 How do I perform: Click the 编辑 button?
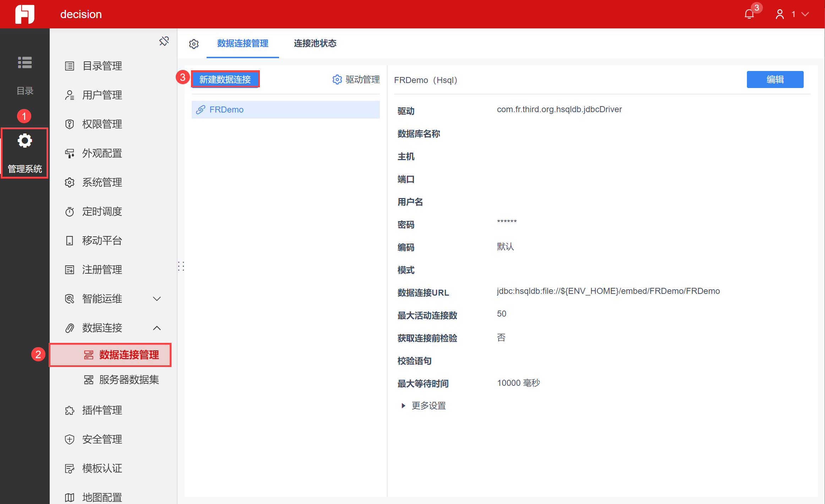click(x=775, y=80)
